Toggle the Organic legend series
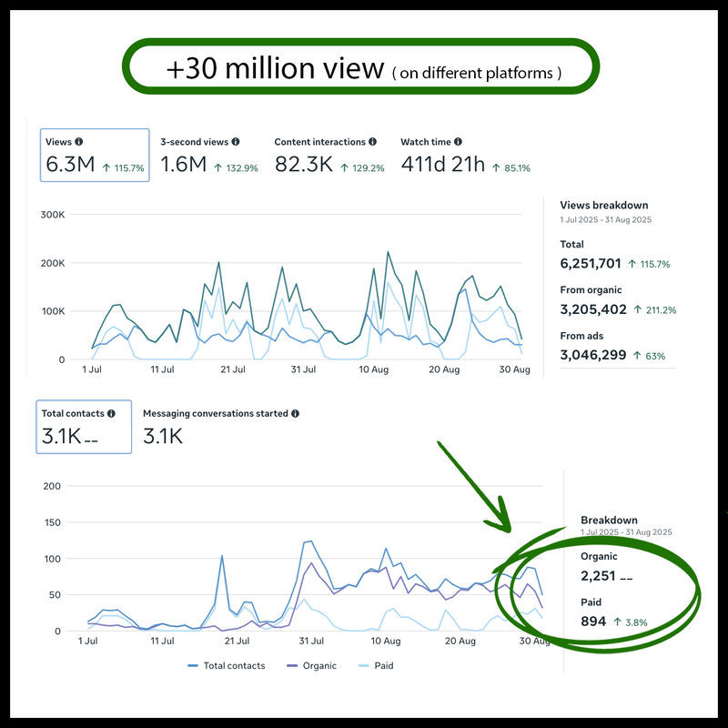Screen dimensions: 728x728 pyautogui.click(x=311, y=665)
